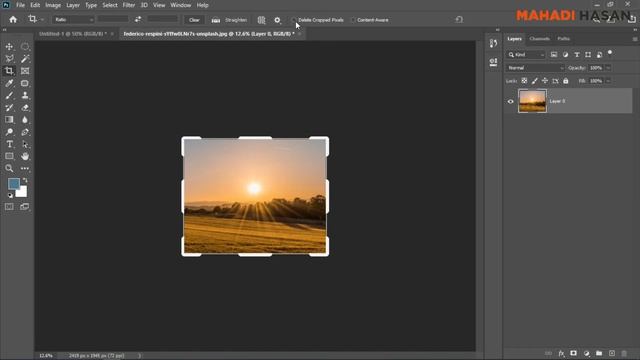Open additional crop settings gear
Viewport: 640px width, 360px height.
coord(278,20)
